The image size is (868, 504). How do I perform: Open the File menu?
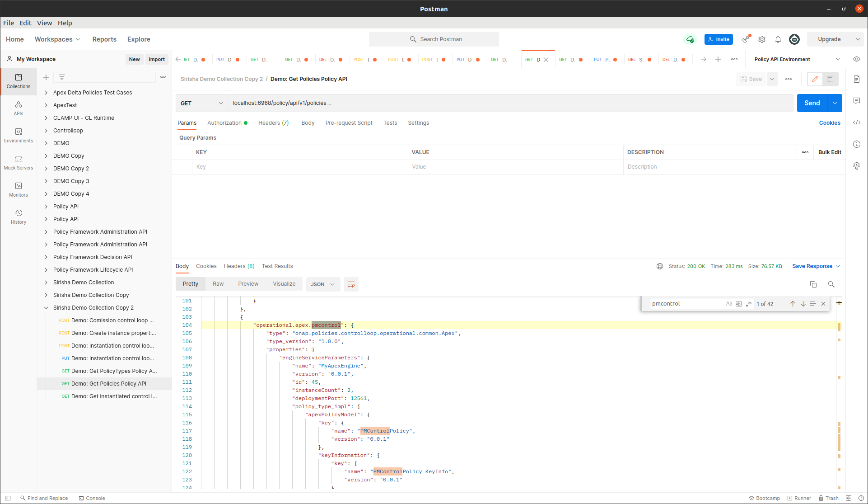9,23
